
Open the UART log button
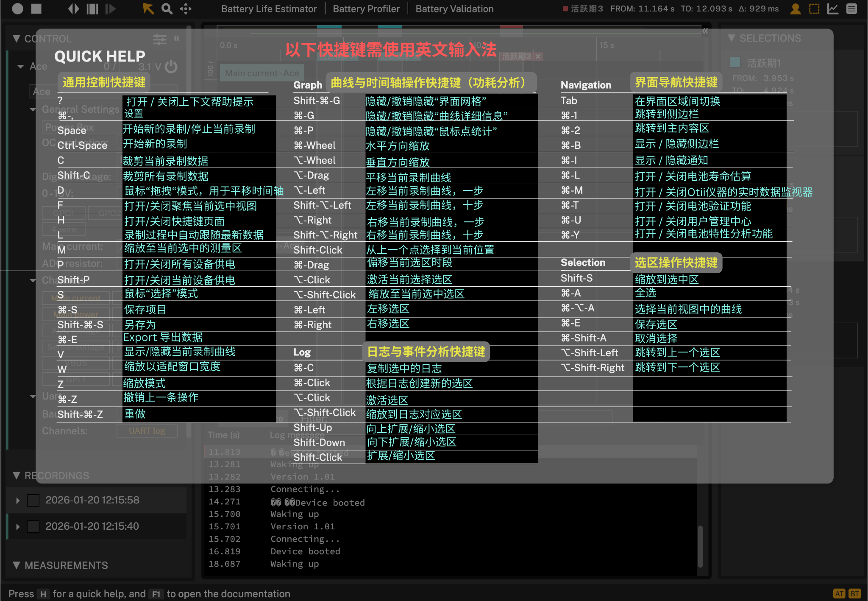point(147,430)
